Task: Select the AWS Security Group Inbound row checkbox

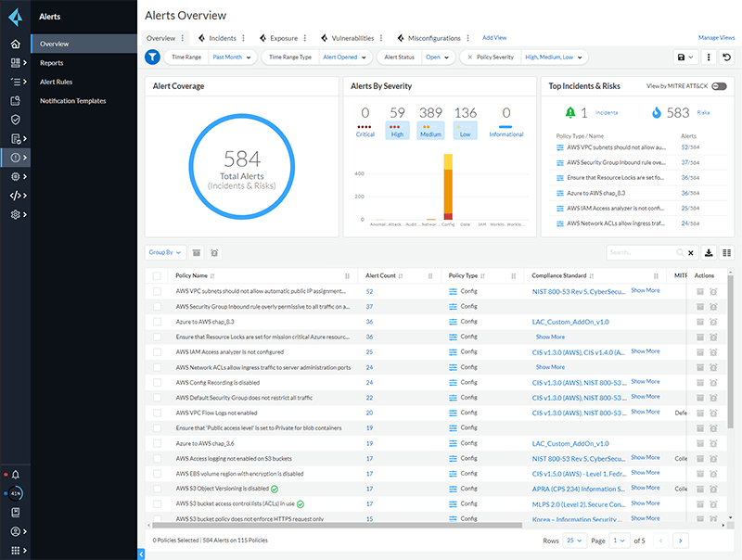Action: click(157, 307)
